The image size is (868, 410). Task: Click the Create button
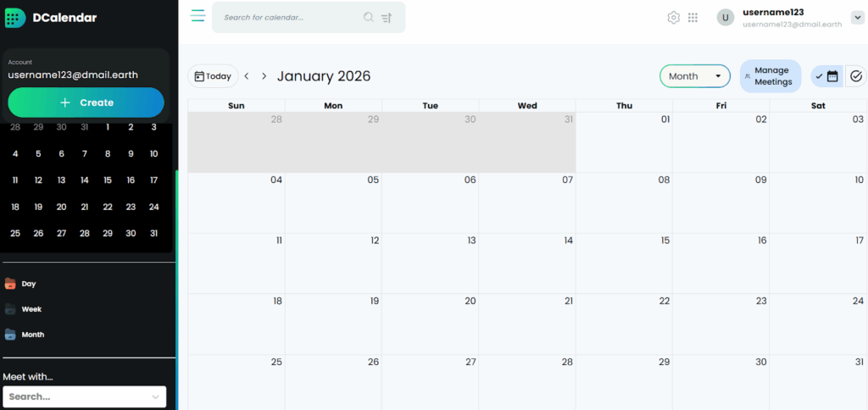coord(86,102)
